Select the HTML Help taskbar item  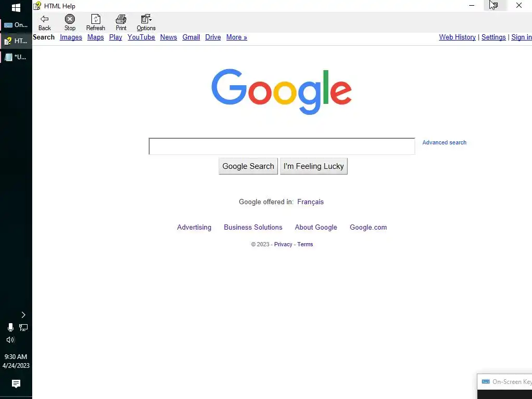16,41
